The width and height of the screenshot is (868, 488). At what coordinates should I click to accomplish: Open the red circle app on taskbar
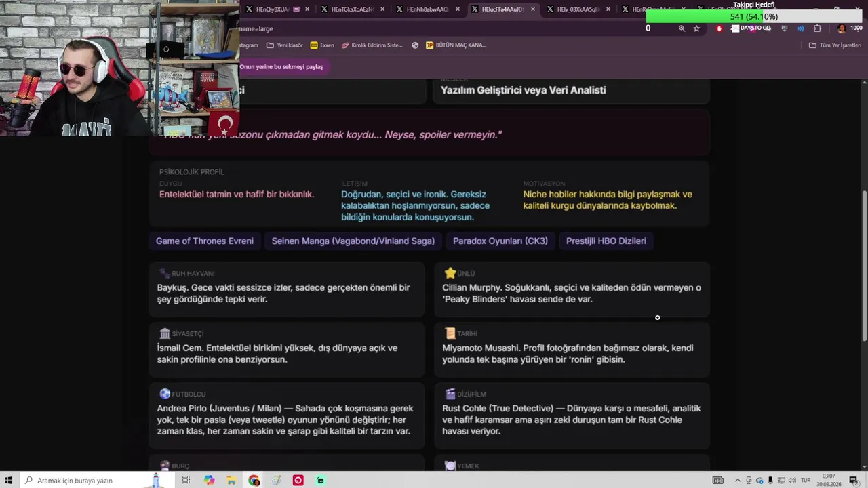pyautogui.click(x=298, y=481)
